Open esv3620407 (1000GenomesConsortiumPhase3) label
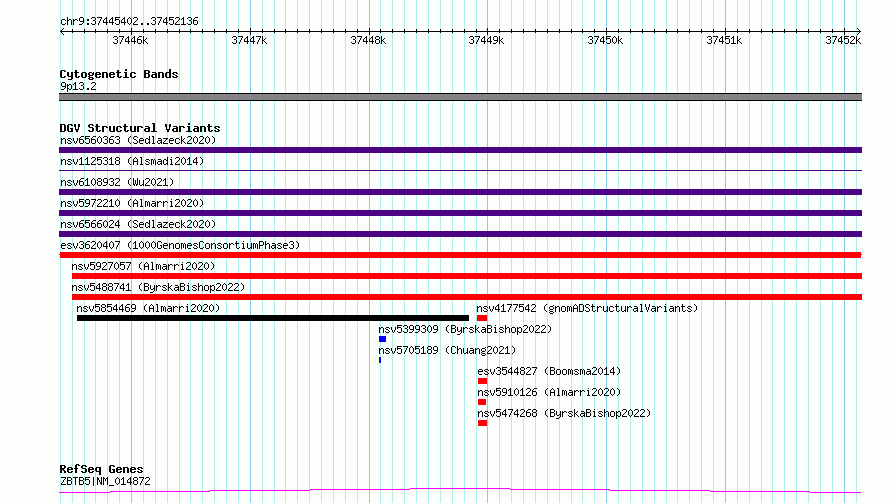The width and height of the screenshot is (890, 503). 180,245
